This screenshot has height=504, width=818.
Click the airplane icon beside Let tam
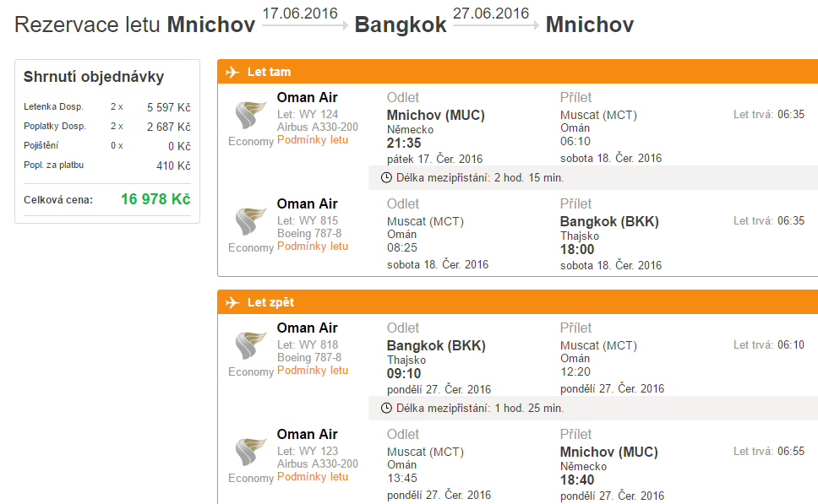tap(232, 72)
